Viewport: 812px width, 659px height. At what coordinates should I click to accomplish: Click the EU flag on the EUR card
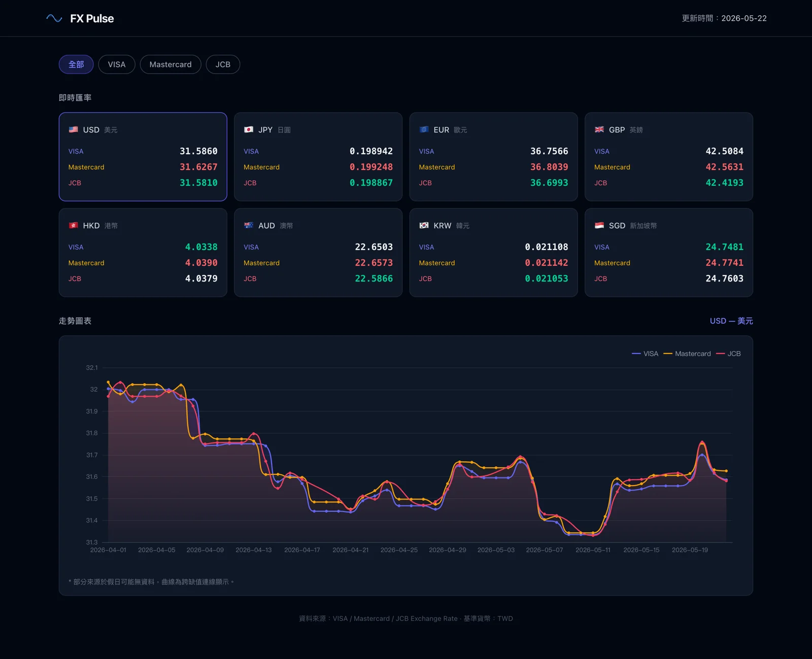[424, 129]
